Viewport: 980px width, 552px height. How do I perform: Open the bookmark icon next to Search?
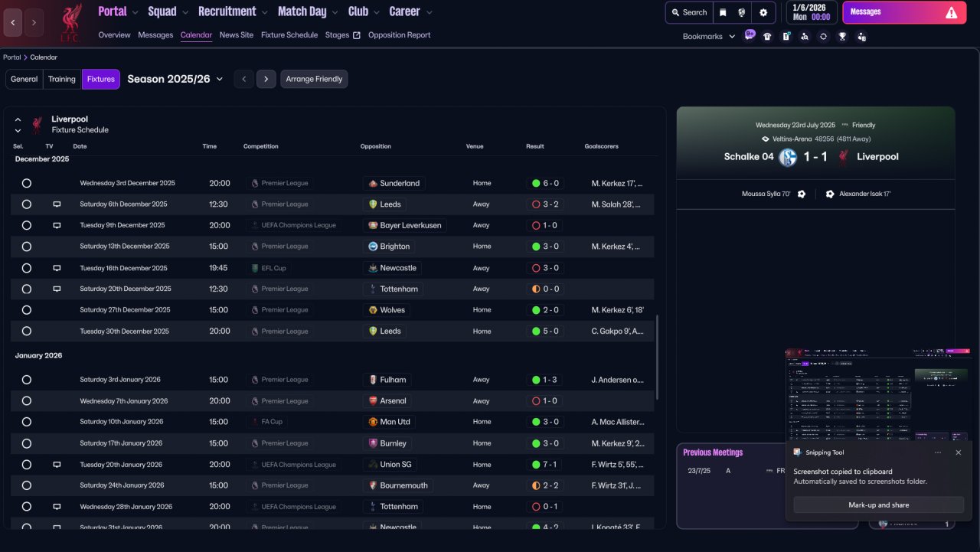click(x=723, y=12)
